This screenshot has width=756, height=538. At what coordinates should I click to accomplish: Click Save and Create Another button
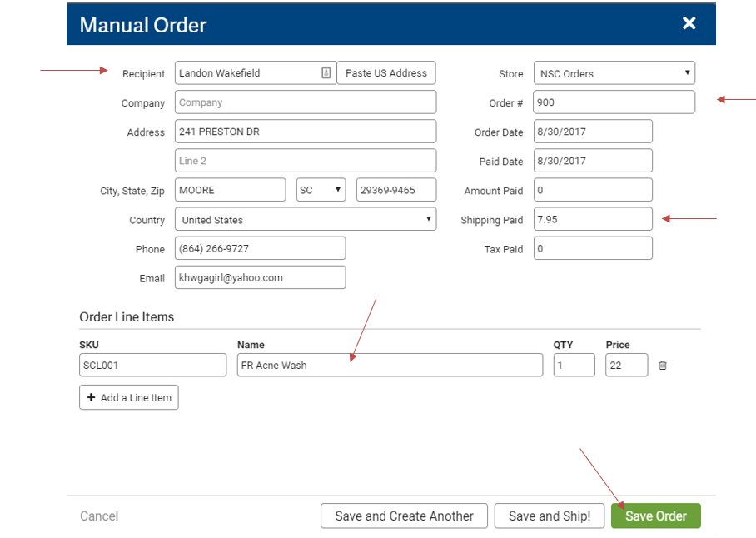pyautogui.click(x=404, y=516)
